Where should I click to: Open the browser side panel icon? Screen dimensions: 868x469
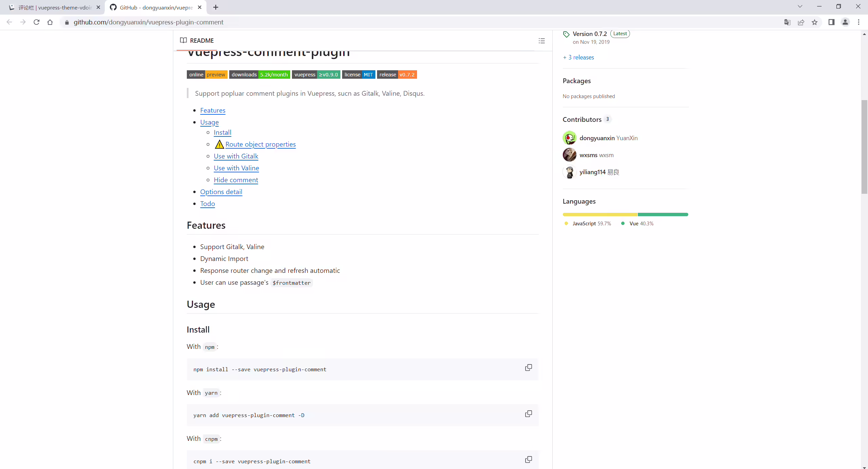[831, 22]
